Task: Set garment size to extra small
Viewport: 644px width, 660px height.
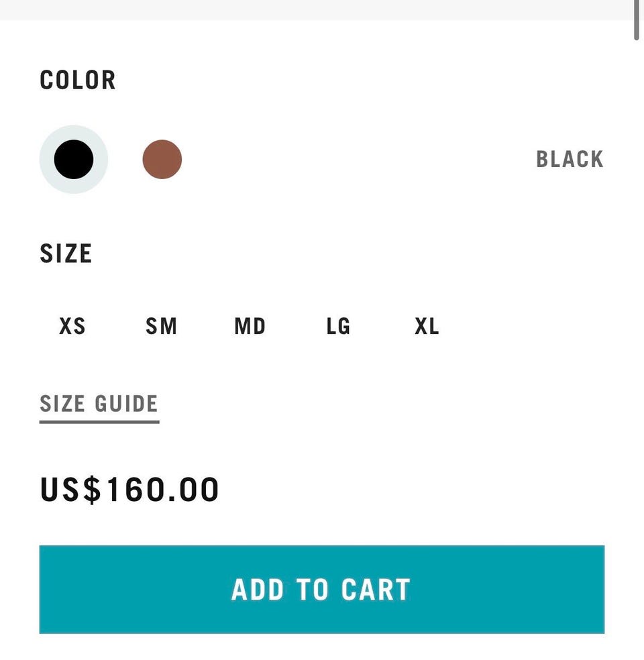Action: (72, 326)
